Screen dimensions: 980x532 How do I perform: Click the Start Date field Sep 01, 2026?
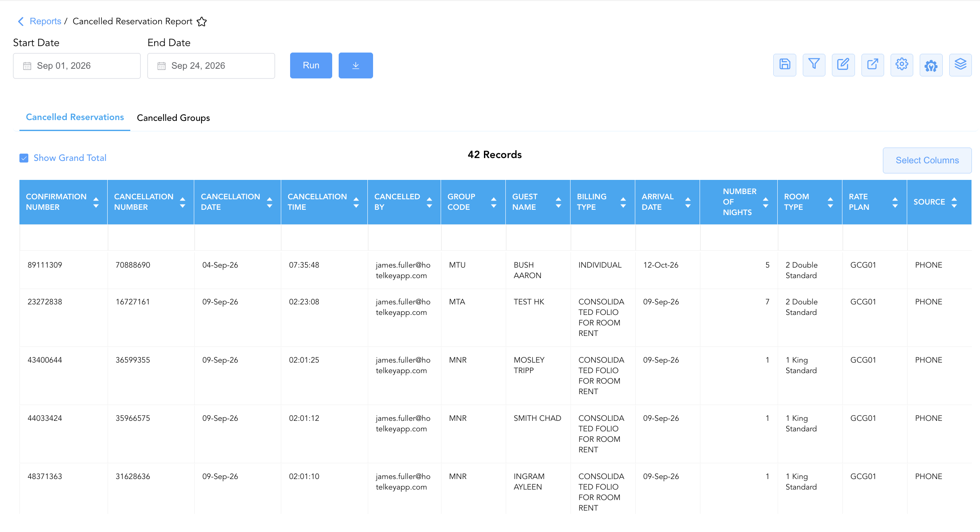coord(77,66)
